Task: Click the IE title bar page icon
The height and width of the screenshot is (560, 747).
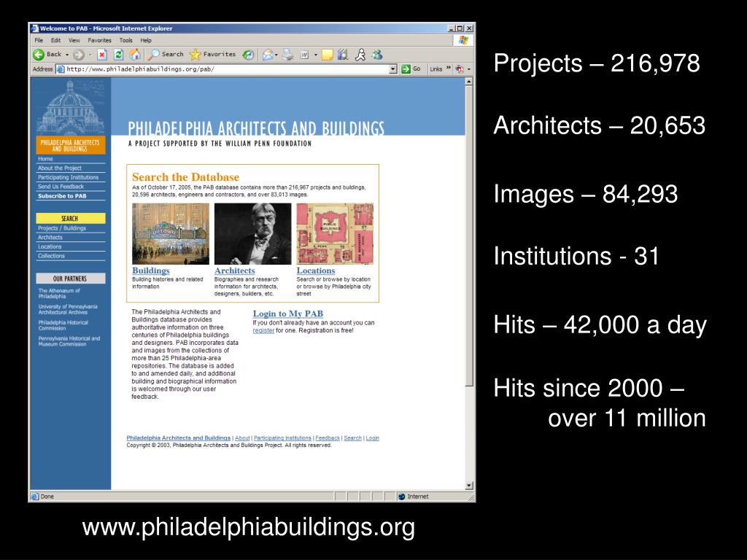Action: tap(35, 28)
